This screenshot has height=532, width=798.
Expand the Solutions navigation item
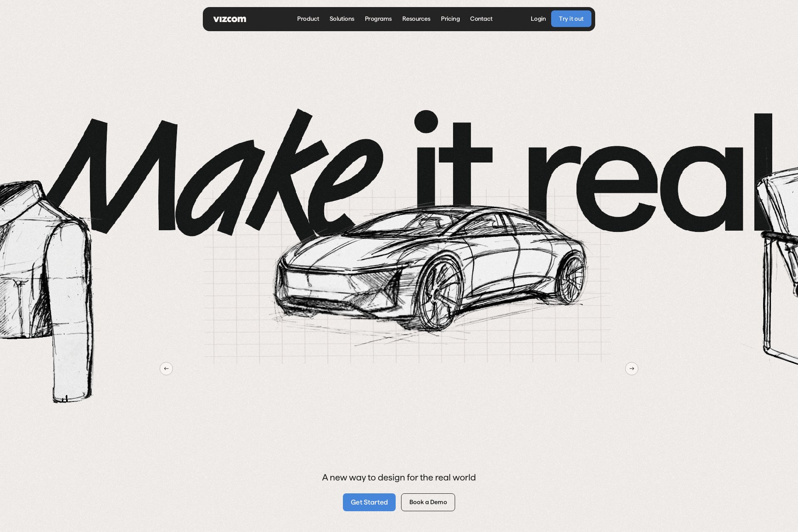pyautogui.click(x=342, y=19)
